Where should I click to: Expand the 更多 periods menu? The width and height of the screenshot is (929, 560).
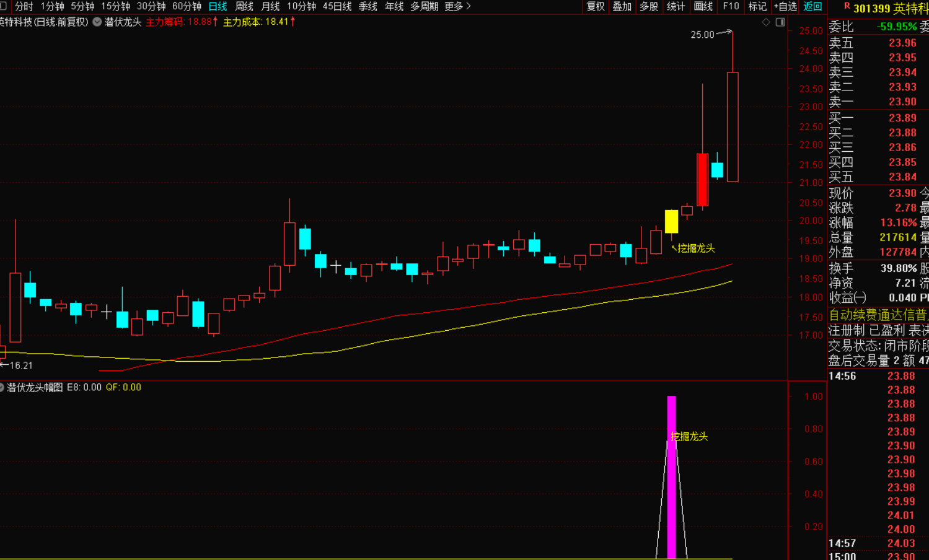point(457,6)
